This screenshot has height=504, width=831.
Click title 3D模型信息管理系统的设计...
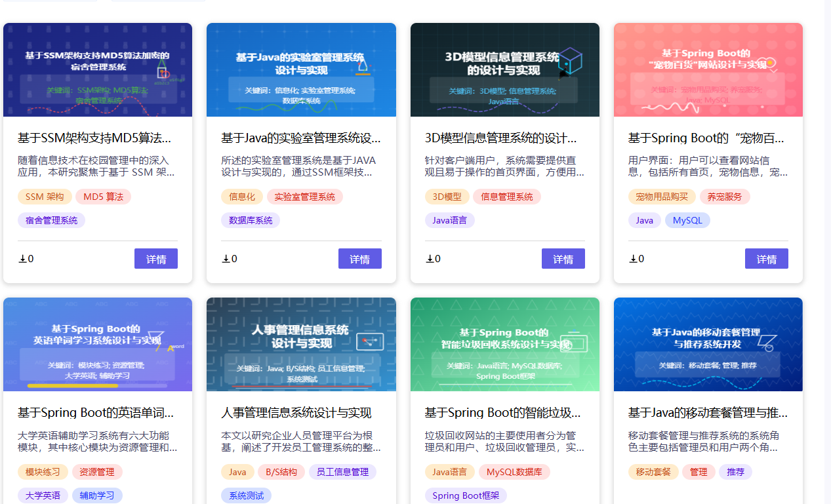click(501, 138)
